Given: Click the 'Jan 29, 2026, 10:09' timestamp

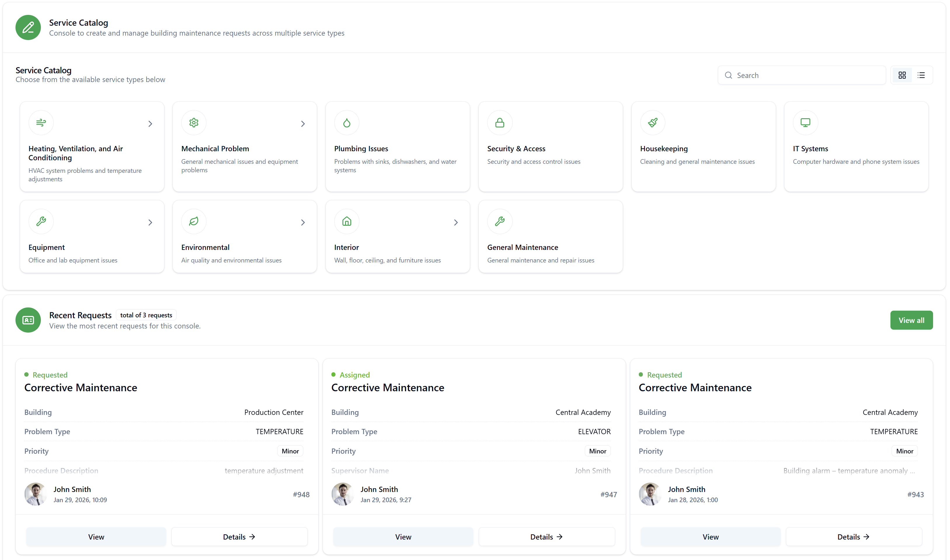Looking at the screenshot, I should tap(80, 500).
